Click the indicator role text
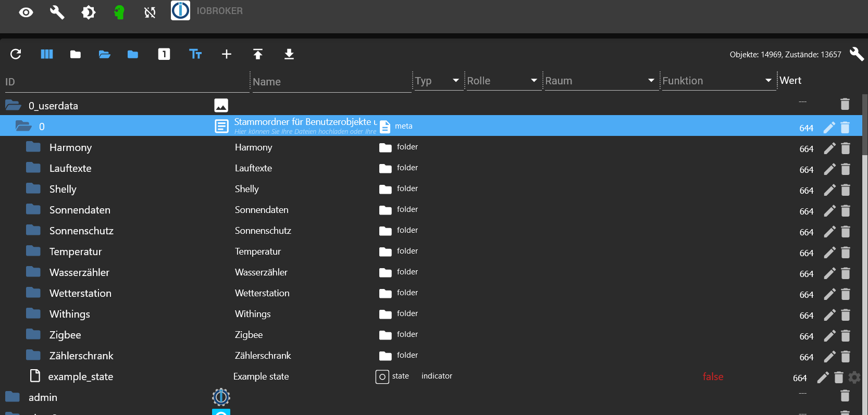This screenshot has height=415, width=868. [437, 376]
